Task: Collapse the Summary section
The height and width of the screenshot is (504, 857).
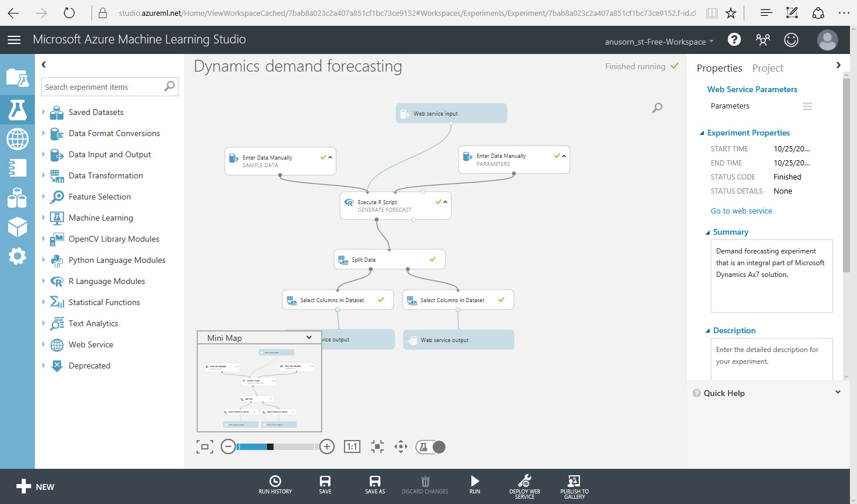Action: 708,232
